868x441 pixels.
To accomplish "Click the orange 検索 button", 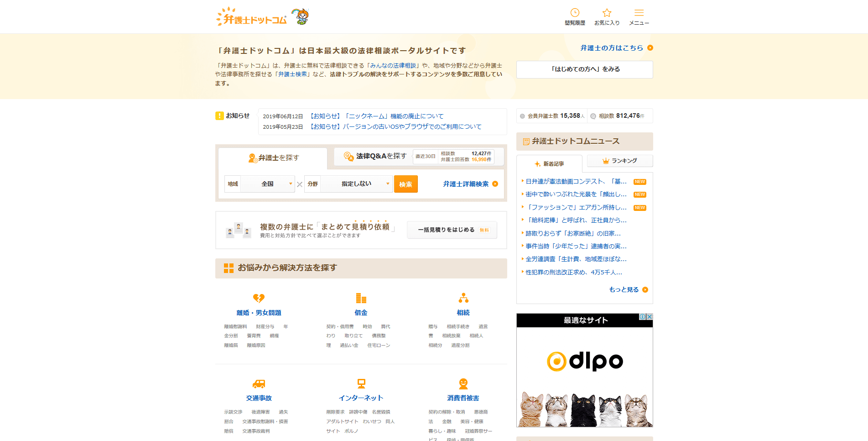I will [x=406, y=184].
